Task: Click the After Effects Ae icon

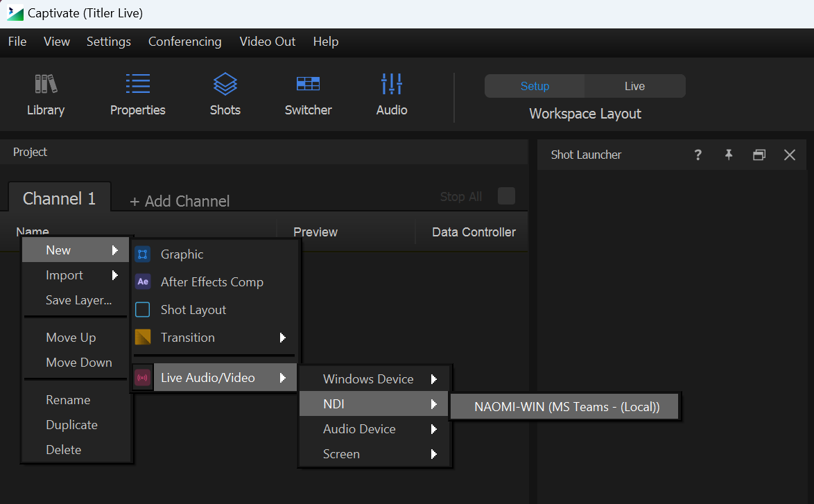Action: pos(143,282)
